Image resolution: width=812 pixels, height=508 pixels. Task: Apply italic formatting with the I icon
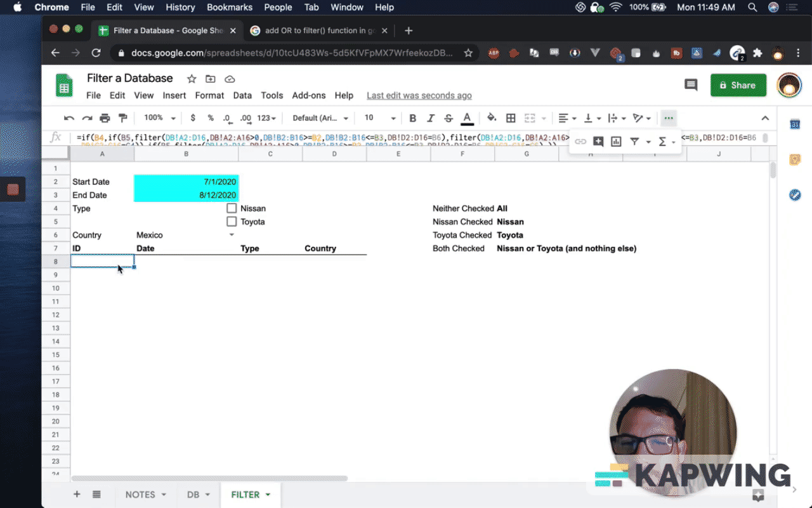pos(431,118)
